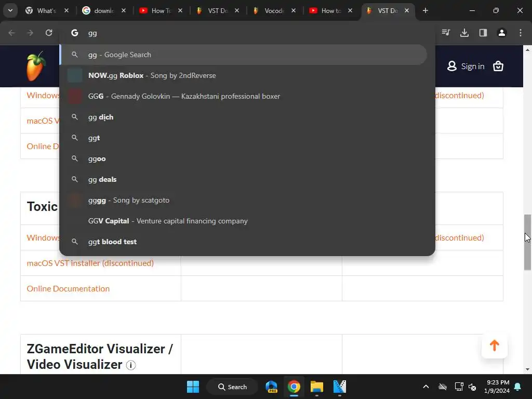Open the Windows Start menu

pos(193,387)
